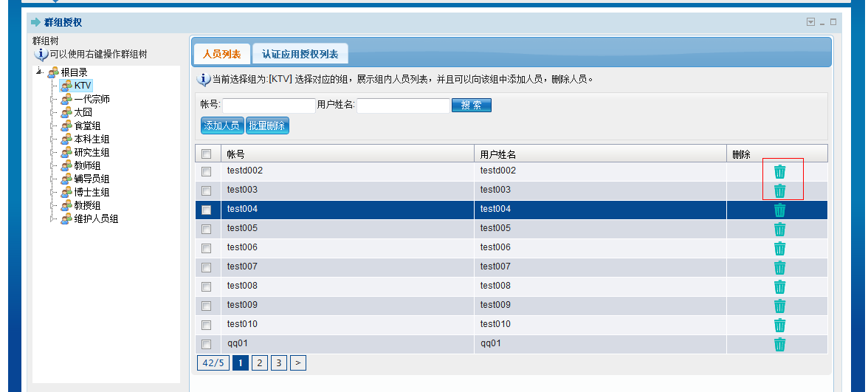The height and width of the screenshot is (392, 868).
Task: Click the delete icon for test009
Action: (779, 306)
